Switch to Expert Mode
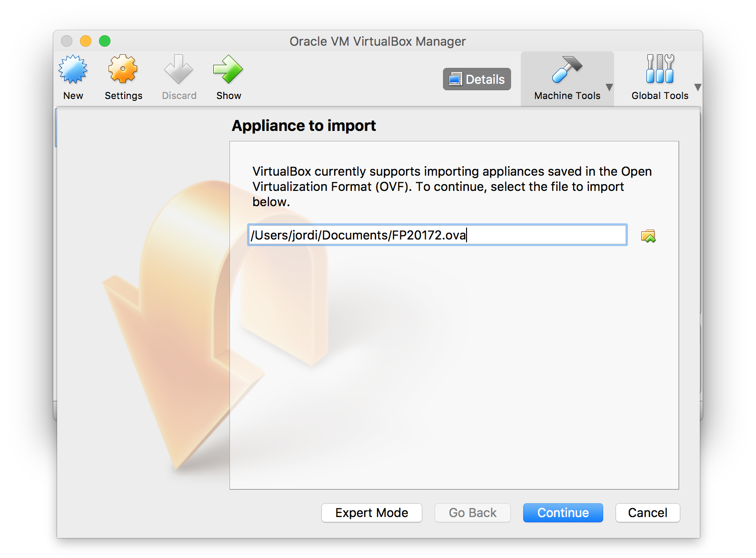 [x=371, y=513]
